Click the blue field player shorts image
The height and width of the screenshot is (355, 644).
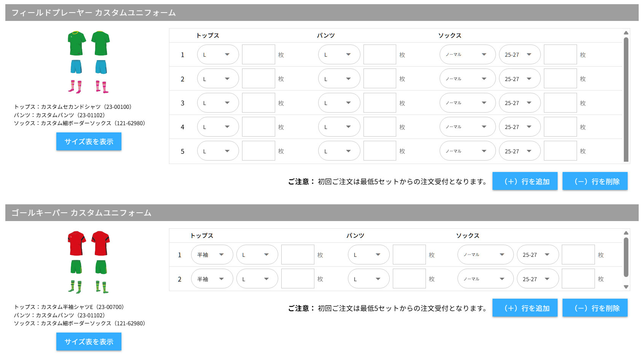pos(76,67)
